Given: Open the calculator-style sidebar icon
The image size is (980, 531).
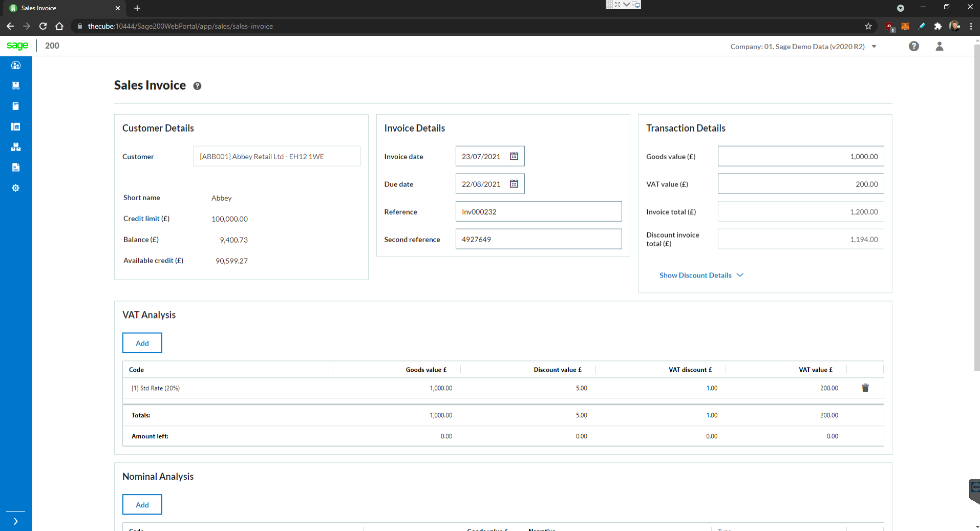Looking at the screenshot, I should point(16,106).
